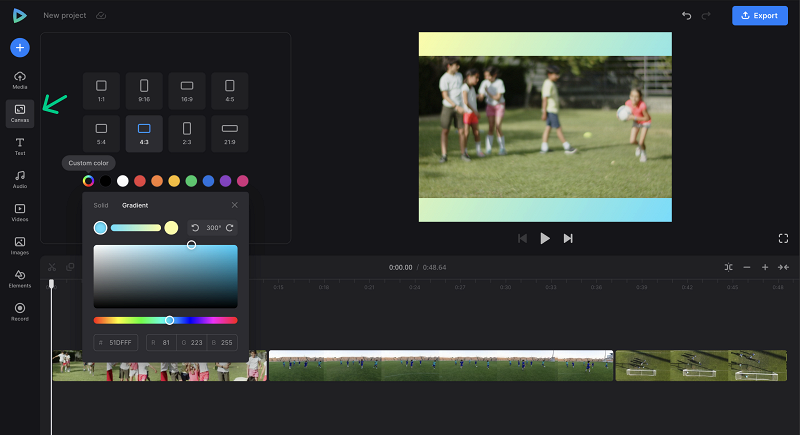Rotate gradient angle counterclockwise
Screen dimensions: 800x435
pyautogui.click(x=195, y=228)
